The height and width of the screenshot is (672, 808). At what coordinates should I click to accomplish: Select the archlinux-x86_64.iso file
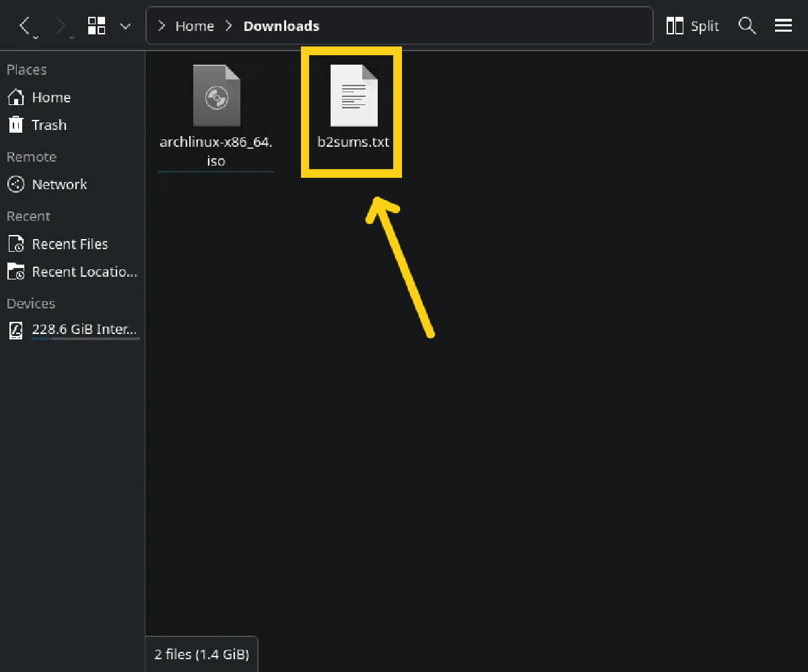[216, 114]
